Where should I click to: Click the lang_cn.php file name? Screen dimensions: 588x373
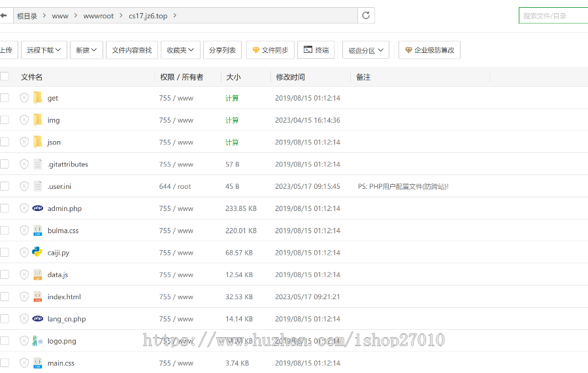(x=67, y=319)
